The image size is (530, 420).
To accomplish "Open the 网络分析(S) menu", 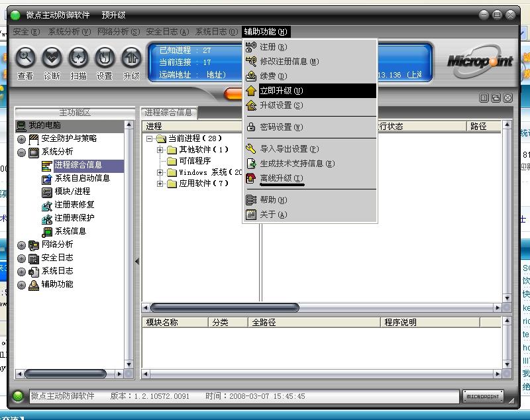I will pos(119,32).
